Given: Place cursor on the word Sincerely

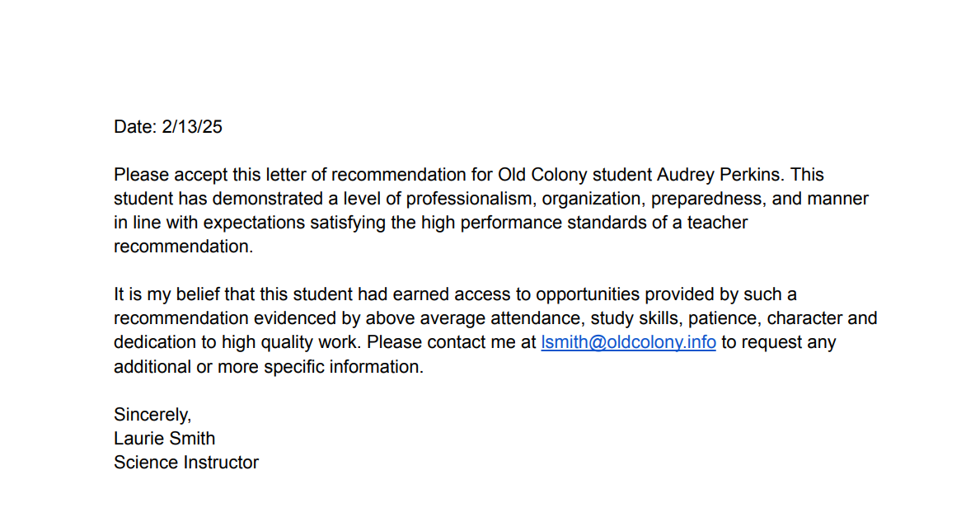Looking at the screenshot, I should coord(152,414).
